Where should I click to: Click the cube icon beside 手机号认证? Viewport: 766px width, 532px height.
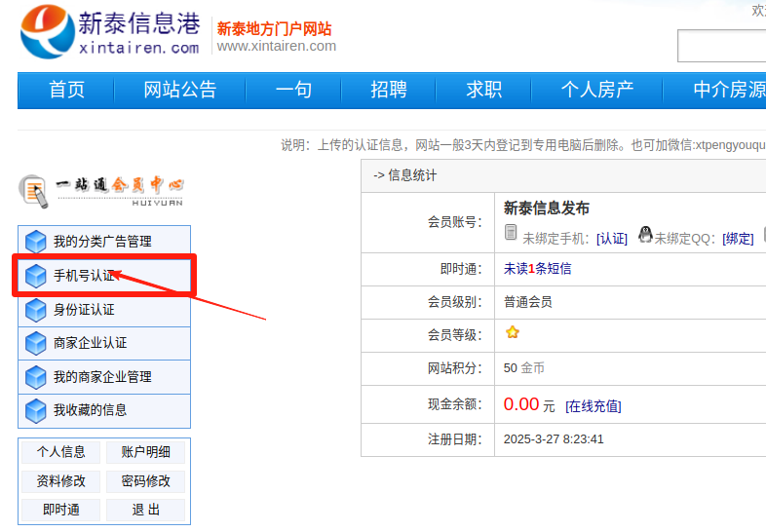coord(36,276)
